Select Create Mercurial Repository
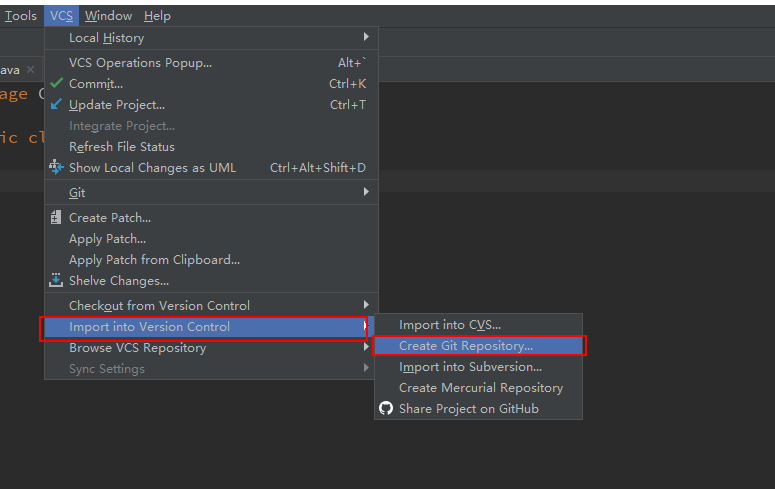 pos(480,388)
